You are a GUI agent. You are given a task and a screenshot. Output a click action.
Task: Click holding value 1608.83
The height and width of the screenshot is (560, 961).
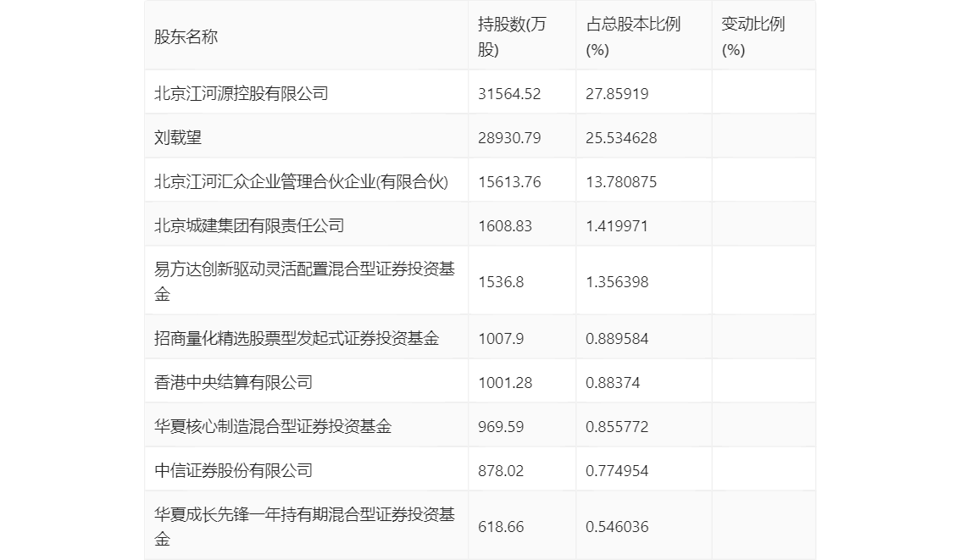[x=505, y=226]
